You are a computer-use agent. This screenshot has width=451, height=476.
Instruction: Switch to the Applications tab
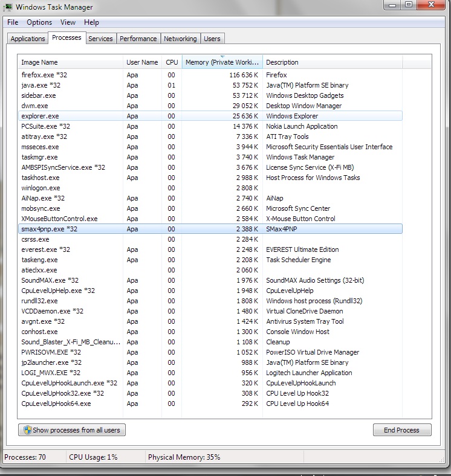click(x=28, y=39)
